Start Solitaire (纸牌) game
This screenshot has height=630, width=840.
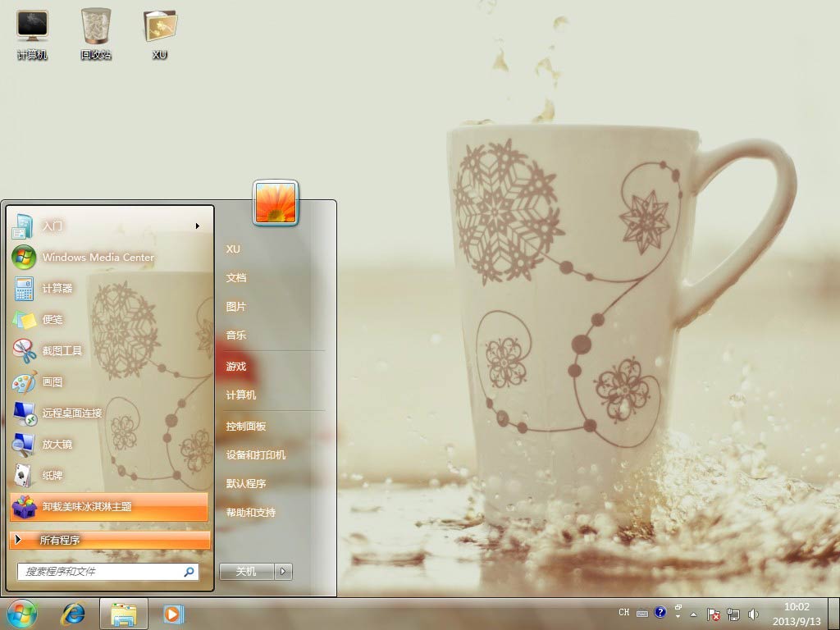point(52,475)
